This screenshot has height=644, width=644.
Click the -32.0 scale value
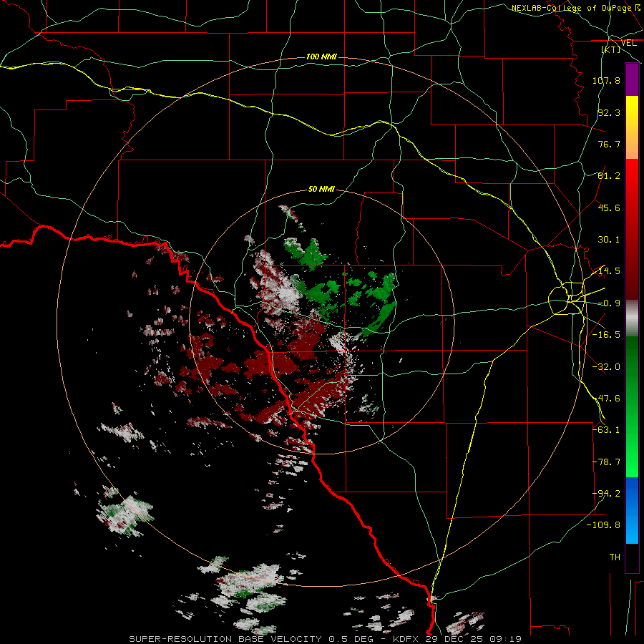(606, 367)
